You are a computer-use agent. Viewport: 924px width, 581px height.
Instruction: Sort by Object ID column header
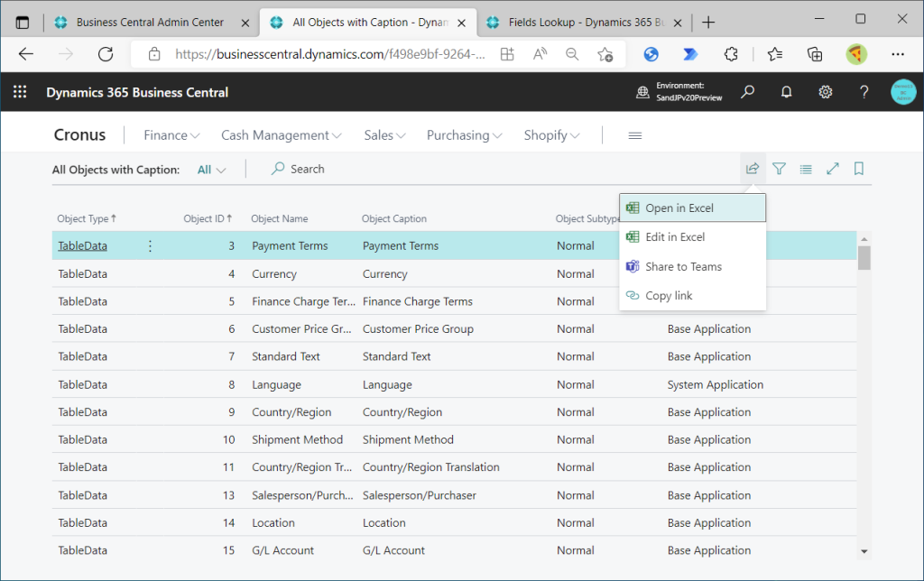(x=208, y=218)
